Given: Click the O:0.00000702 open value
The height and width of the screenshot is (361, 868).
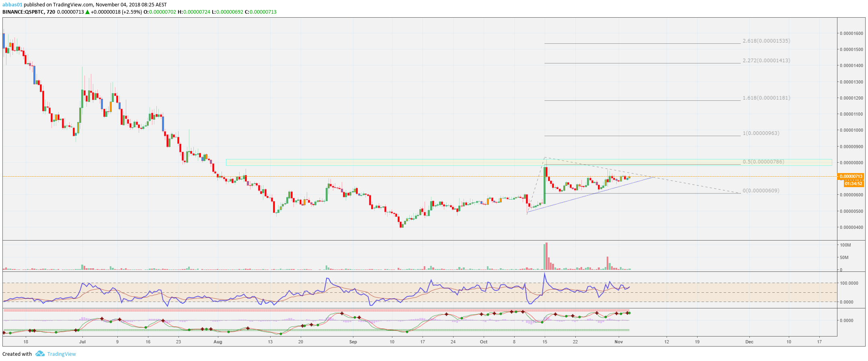Looking at the screenshot, I should click(160, 12).
